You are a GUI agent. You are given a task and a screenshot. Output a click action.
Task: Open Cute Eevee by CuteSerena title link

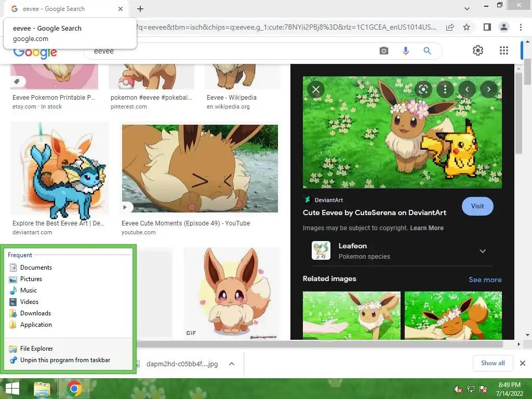tap(374, 212)
